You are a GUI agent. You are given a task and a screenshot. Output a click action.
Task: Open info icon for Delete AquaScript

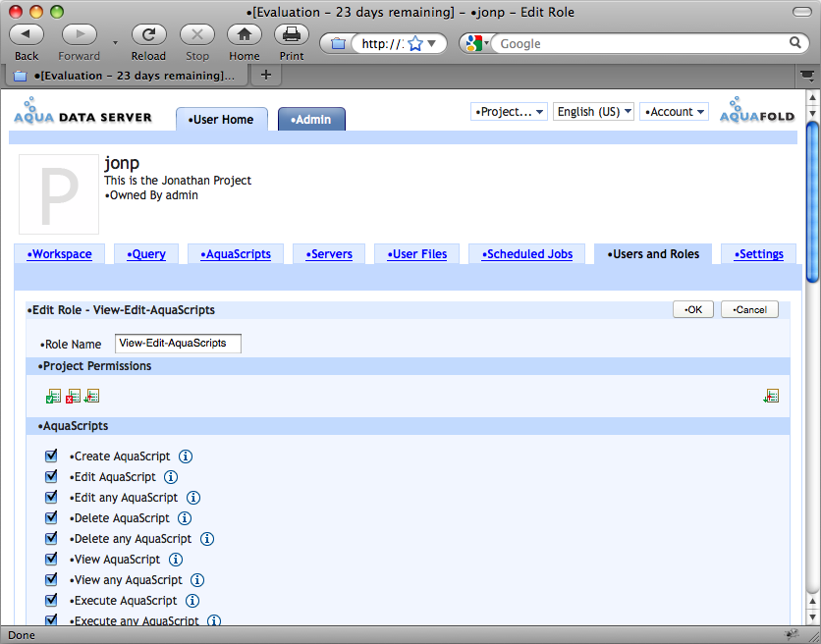pyautogui.click(x=185, y=518)
